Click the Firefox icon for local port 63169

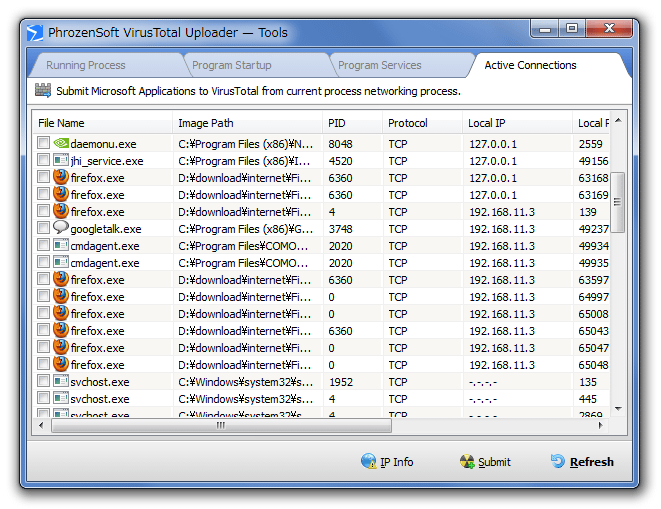(61, 194)
